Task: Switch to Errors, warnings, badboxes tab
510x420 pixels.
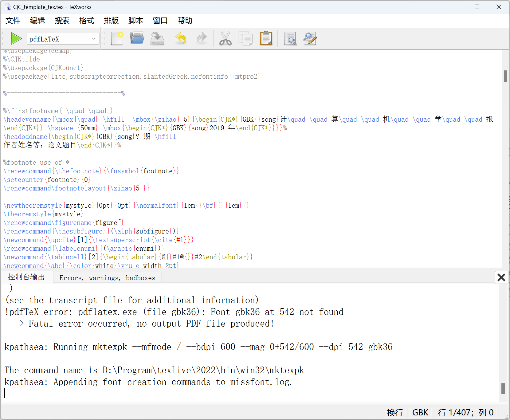Action: (107, 278)
